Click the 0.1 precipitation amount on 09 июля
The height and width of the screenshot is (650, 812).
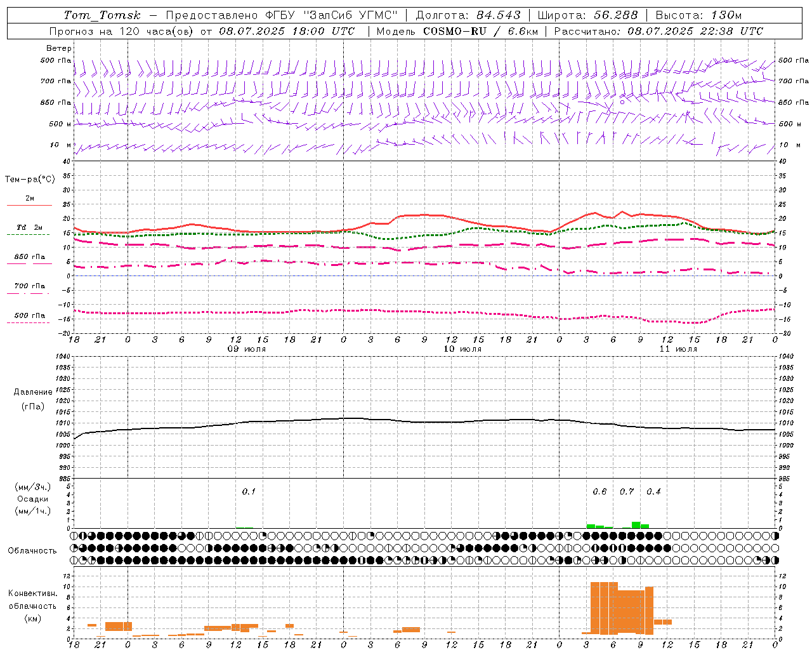click(x=249, y=492)
